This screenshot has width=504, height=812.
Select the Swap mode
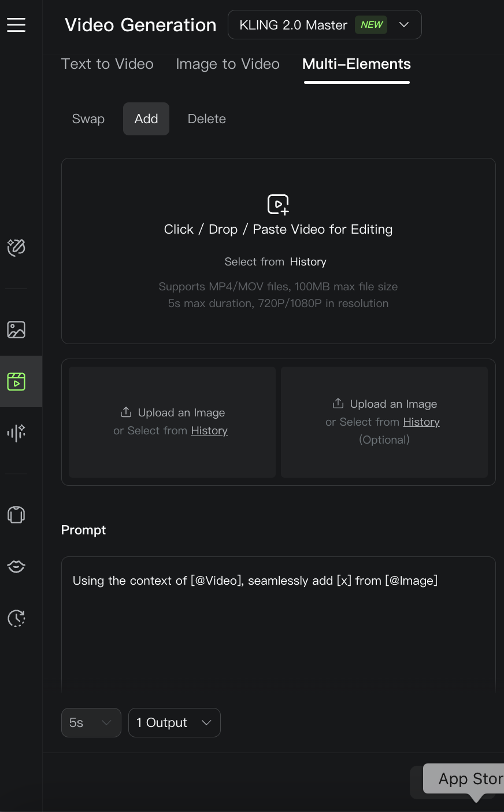pos(88,119)
